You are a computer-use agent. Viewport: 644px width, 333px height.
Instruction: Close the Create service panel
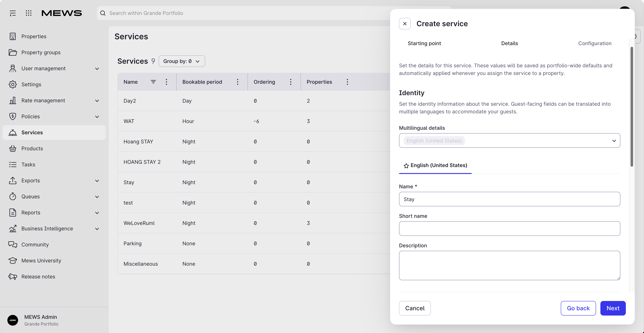click(x=405, y=24)
